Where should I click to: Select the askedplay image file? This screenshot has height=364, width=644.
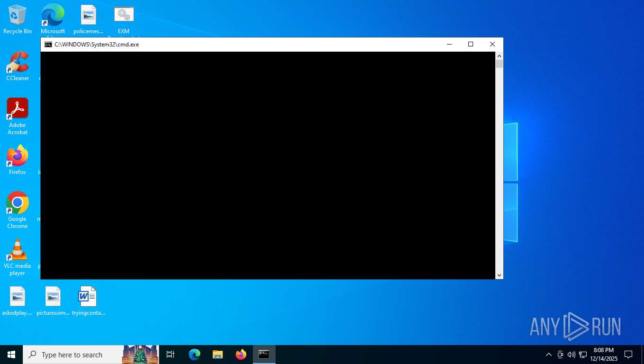click(18, 301)
